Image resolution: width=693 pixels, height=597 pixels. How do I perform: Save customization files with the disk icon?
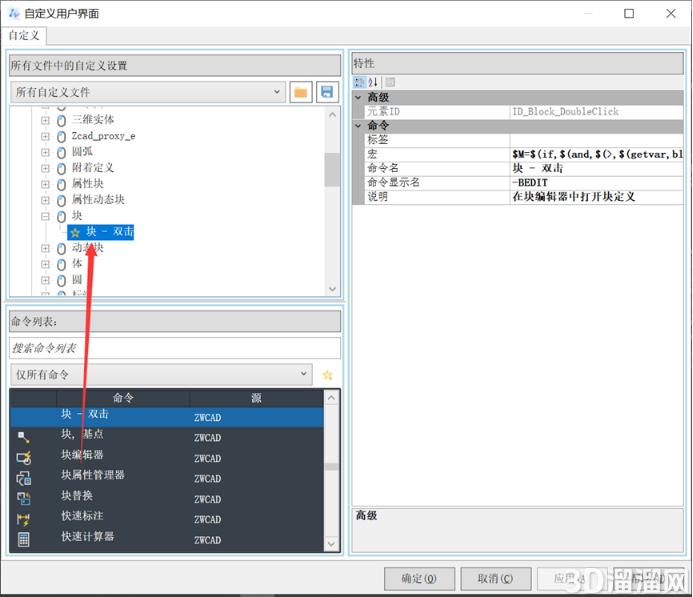pyautogui.click(x=327, y=92)
